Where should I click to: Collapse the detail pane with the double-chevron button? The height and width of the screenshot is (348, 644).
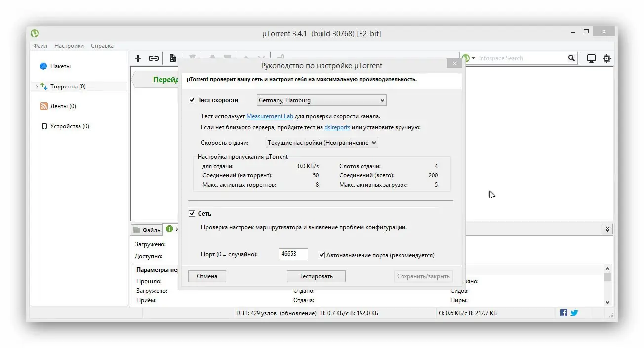pos(607,229)
